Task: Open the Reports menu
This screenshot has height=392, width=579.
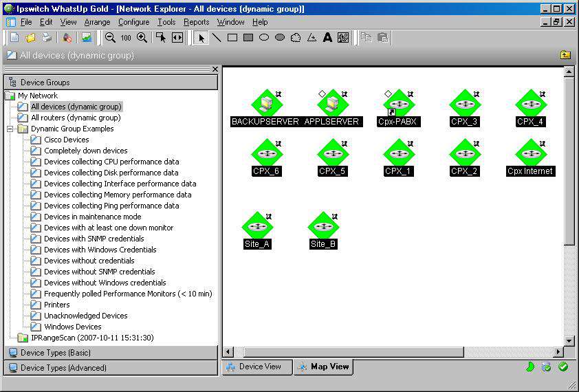Action: point(196,22)
